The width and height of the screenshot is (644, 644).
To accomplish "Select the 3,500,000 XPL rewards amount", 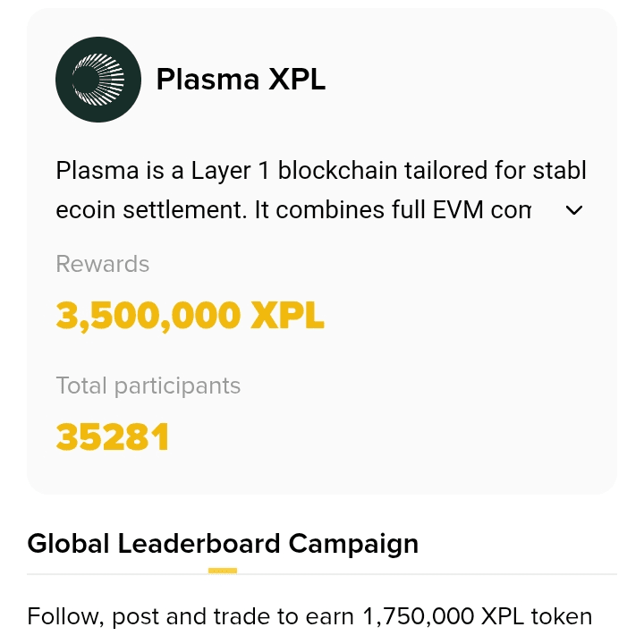I will point(191,316).
